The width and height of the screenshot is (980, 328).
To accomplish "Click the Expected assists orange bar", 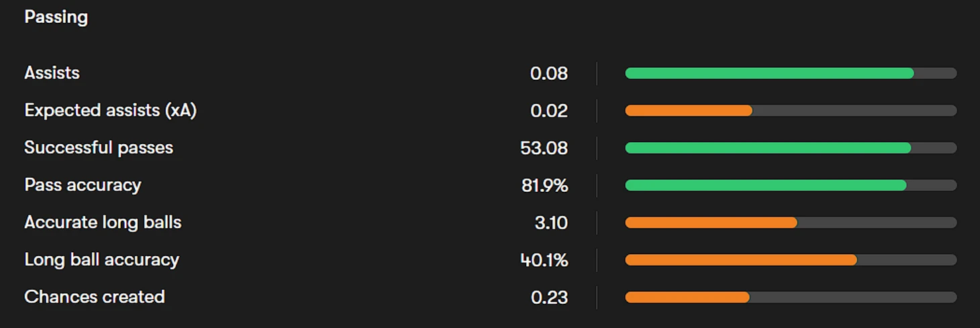I will pos(689,111).
